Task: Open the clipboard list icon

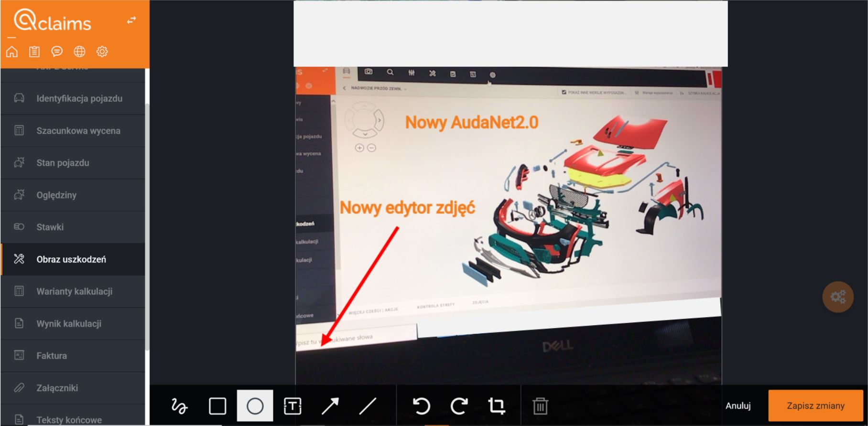Action: point(34,52)
